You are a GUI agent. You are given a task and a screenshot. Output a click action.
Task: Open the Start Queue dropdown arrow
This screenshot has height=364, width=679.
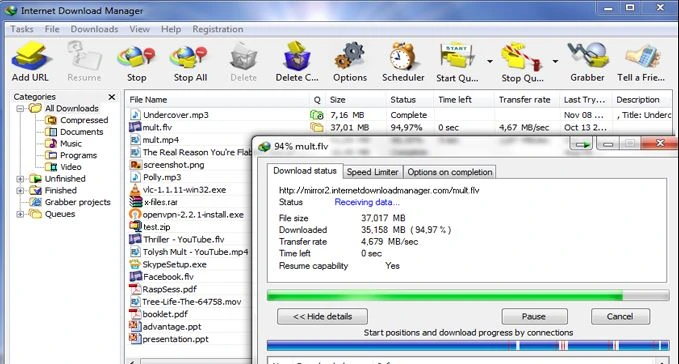490,61
